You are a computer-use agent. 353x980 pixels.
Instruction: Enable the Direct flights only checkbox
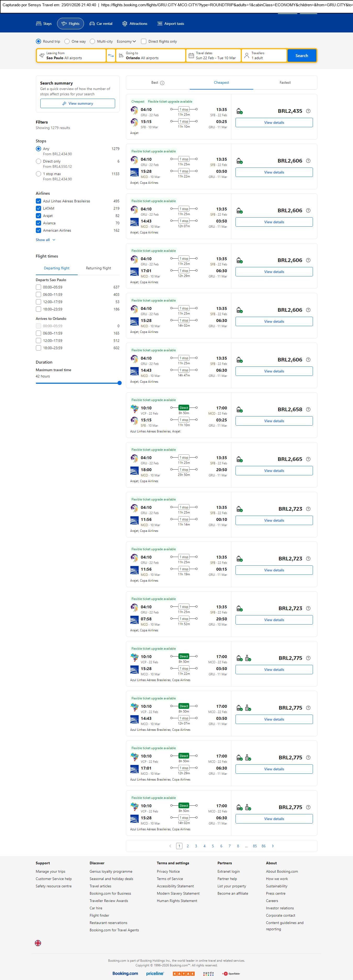(x=144, y=41)
